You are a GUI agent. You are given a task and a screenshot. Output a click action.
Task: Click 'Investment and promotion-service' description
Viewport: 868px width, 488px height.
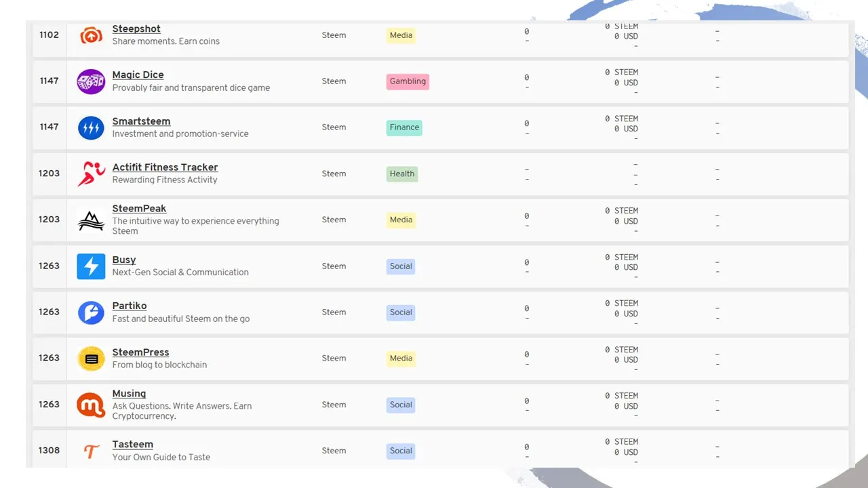(x=180, y=134)
